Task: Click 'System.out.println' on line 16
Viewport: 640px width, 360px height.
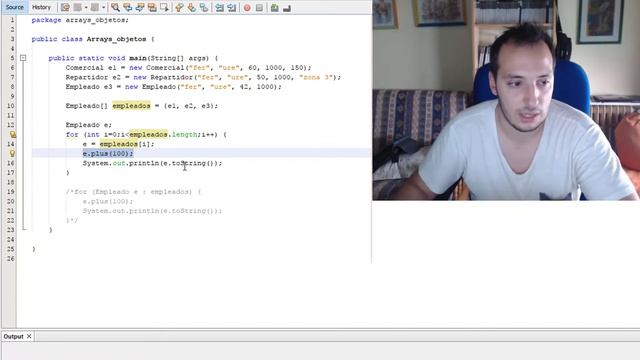Action: 121,163
